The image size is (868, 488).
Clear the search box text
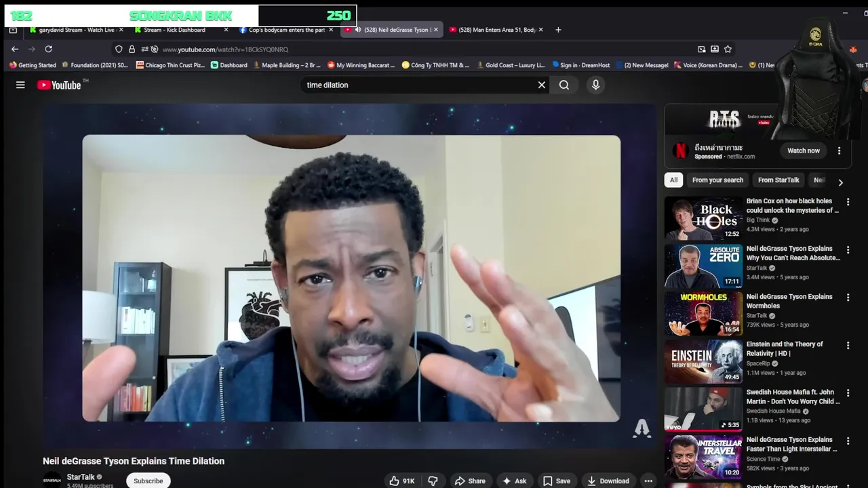541,85
